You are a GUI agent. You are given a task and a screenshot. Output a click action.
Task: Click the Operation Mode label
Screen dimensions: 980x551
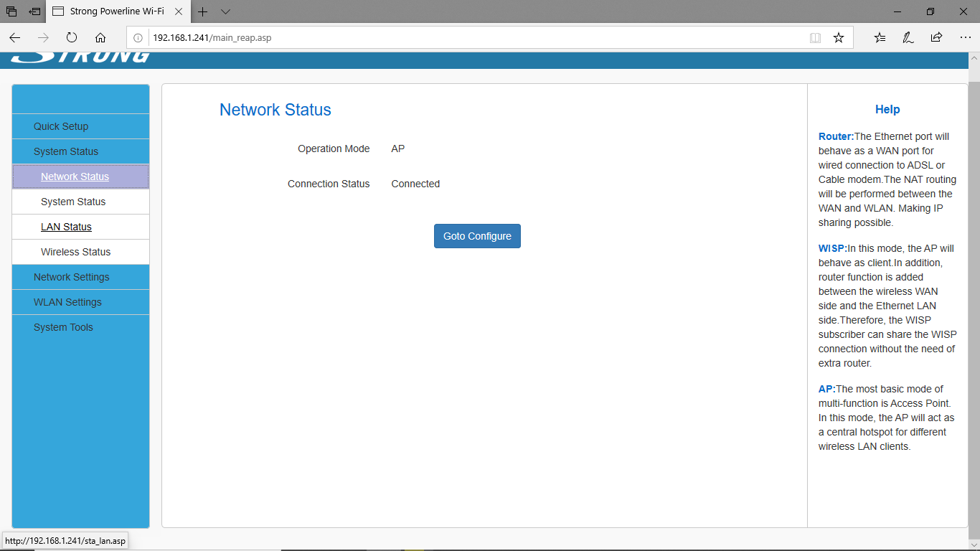click(x=334, y=149)
